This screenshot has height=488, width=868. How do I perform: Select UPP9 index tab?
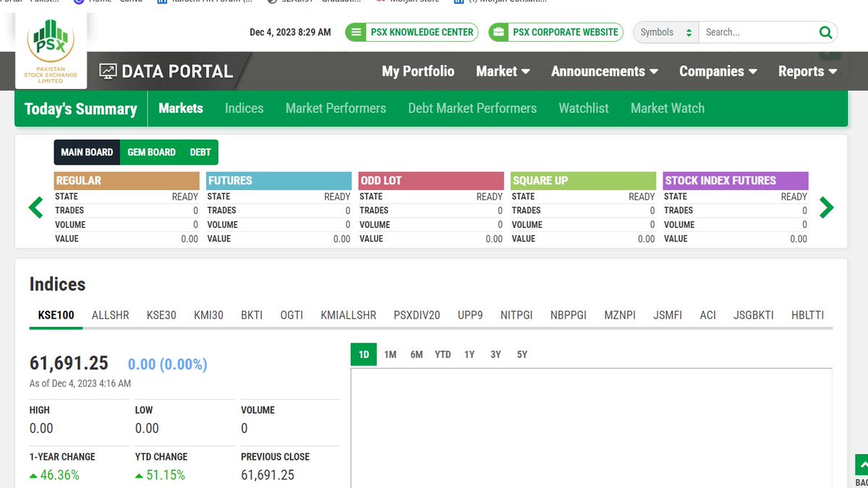tap(470, 315)
